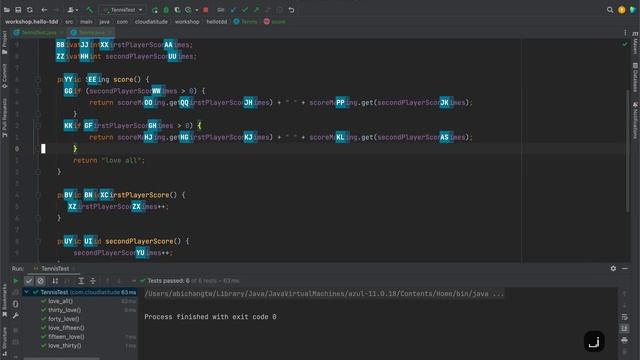The image size is (640, 360).
Task: Select the fifteen_love() test result
Action: click(x=66, y=337)
